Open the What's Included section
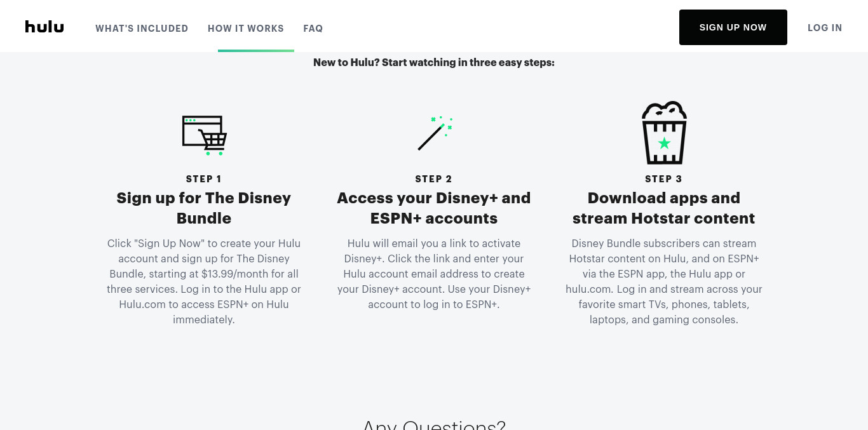The width and height of the screenshot is (868, 430). [142, 28]
